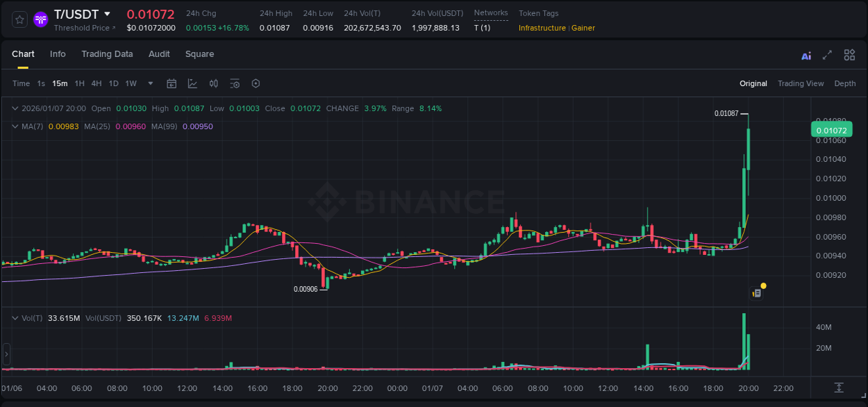Viewport: 868px width, 407px height.
Task: Click the Ai analysis icon
Action: tap(806, 54)
